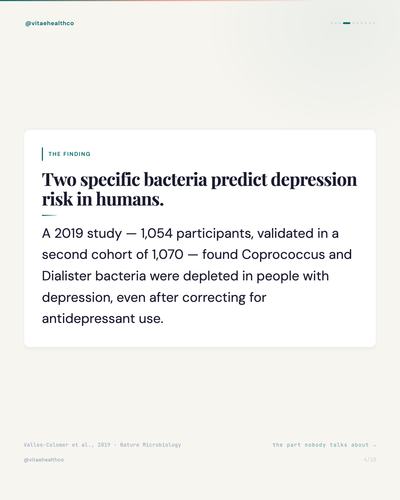Select the words '2019 study' in the body
Viewport: 400px width, 500px height.
click(88, 234)
